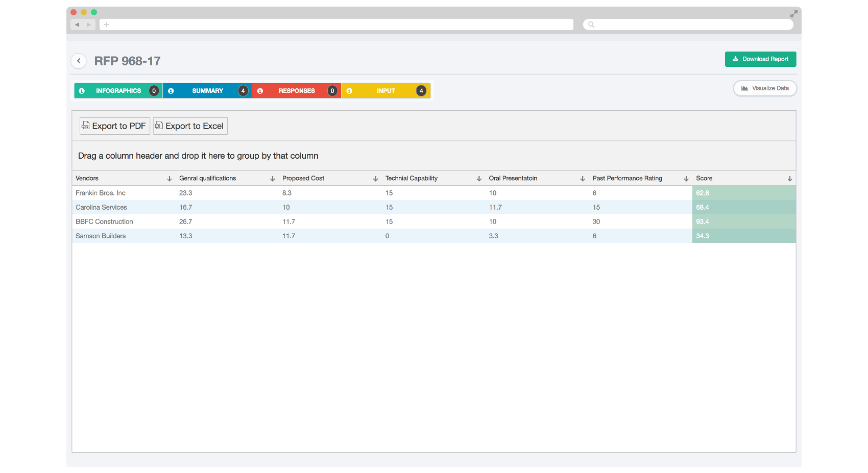
Task: Export the table to Excel
Action: tap(190, 126)
